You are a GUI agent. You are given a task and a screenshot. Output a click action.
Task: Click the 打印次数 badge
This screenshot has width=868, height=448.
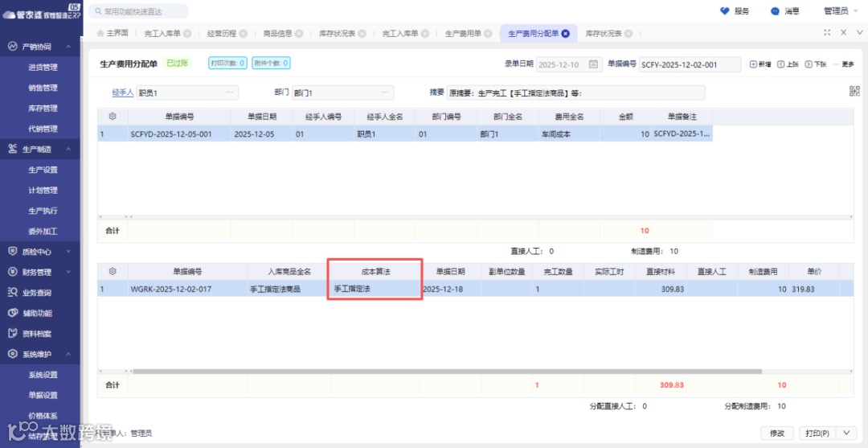click(x=227, y=64)
